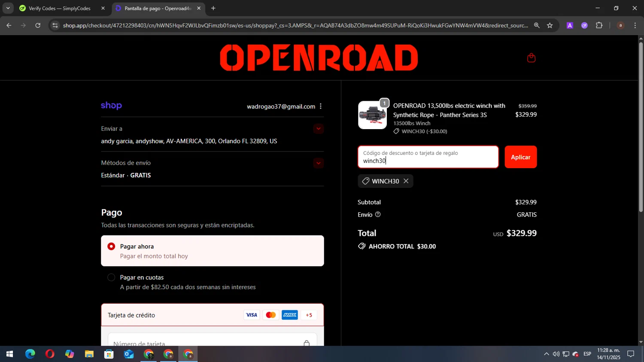Image resolution: width=644 pixels, height=362 pixels.
Task: Expand the Métodos de envío section
Action: click(x=318, y=163)
